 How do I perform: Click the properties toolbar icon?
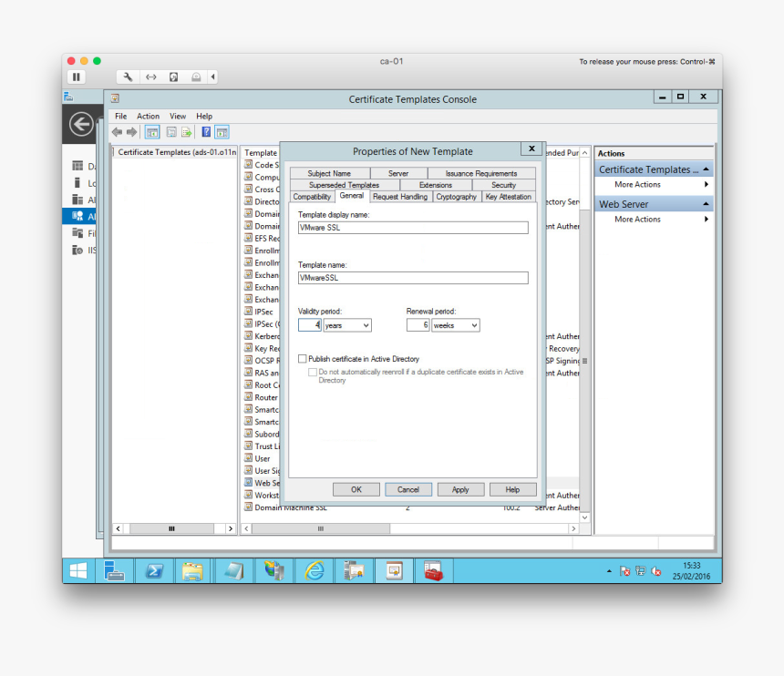pyautogui.click(x=171, y=132)
